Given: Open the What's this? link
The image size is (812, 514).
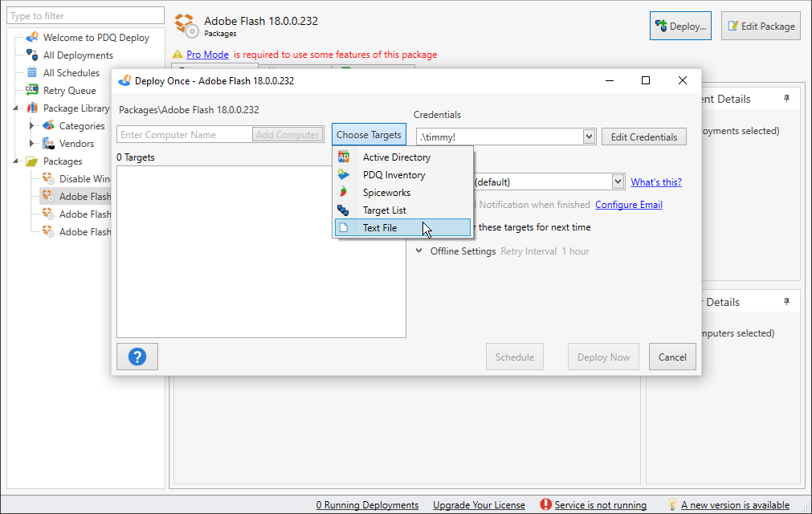Looking at the screenshot, I should [x=656, y=182].
